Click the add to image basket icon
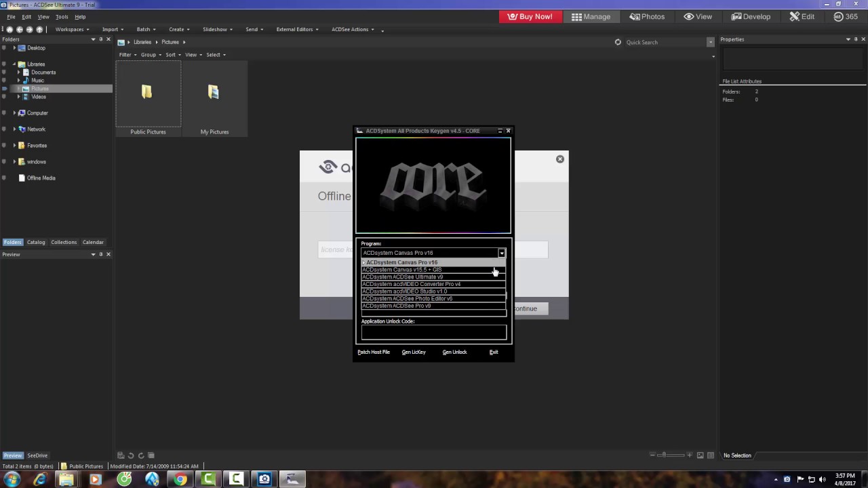868x488 pixels. pos(121,455)
